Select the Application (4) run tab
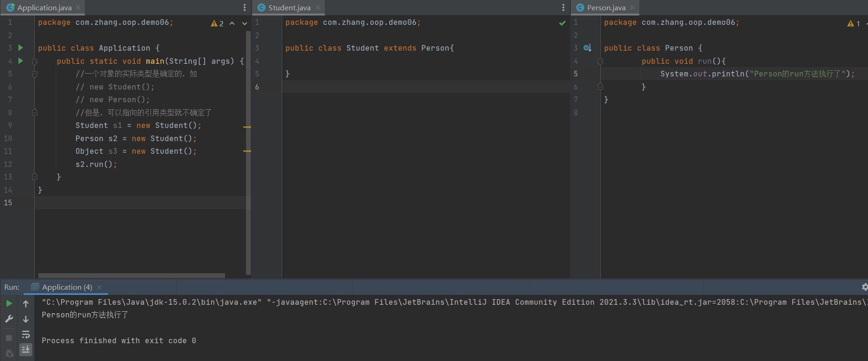 [67, 287]
